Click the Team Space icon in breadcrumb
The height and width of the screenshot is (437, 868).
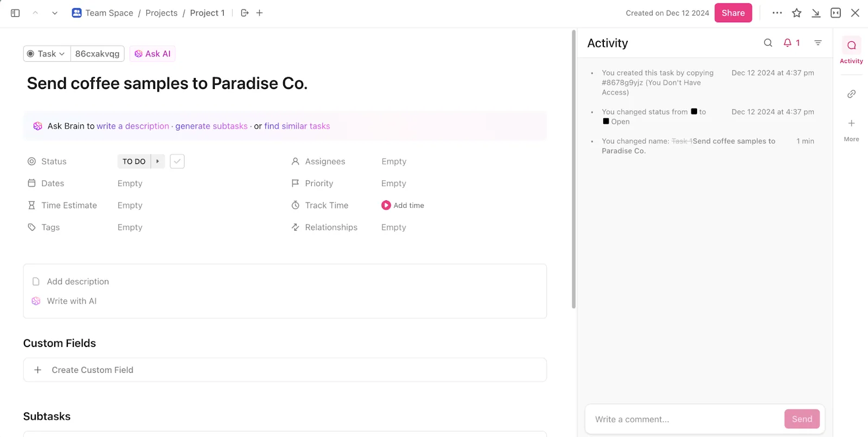(x=77, y=13)
